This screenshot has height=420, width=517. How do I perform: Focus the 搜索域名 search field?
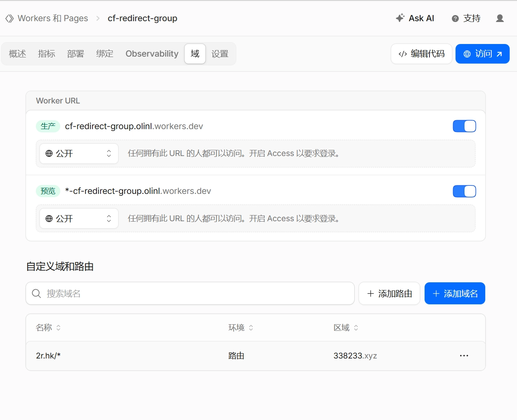tap(190, 293)
